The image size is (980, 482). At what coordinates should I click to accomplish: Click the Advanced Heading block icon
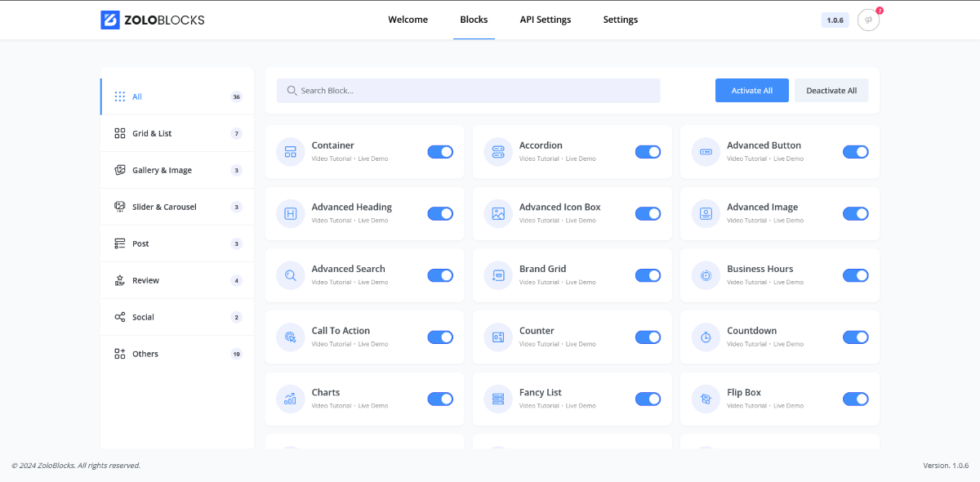tap(290, 214)
